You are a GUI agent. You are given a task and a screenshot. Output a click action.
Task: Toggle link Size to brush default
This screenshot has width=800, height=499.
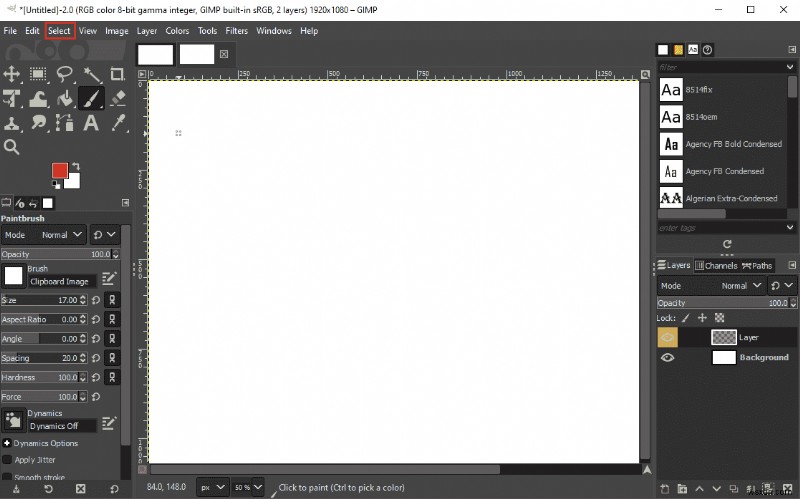(x=112, y=300)
